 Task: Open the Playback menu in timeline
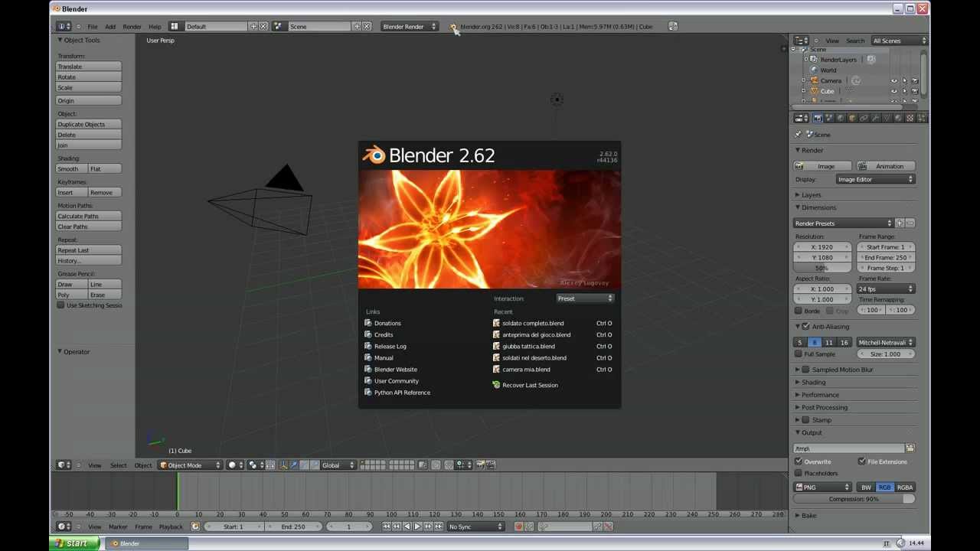pyautogui.click(x=171, y=527)
